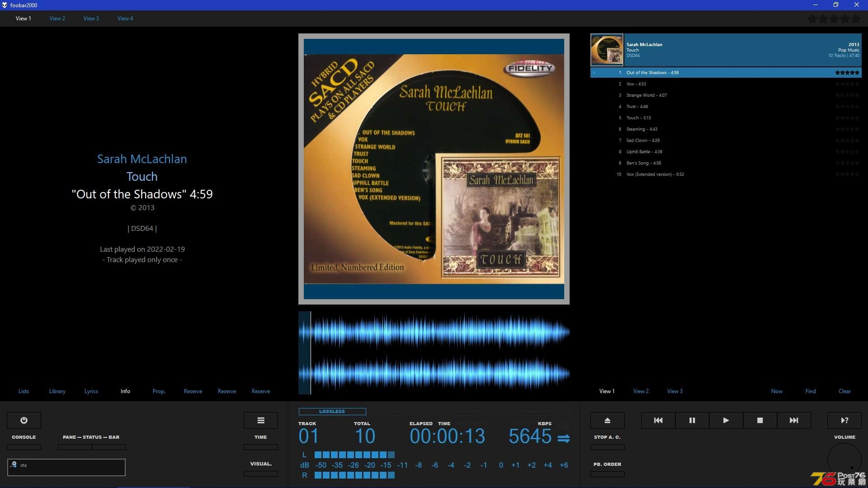Open the Prop. tab
868x488 pixels.
click(159, 391)
